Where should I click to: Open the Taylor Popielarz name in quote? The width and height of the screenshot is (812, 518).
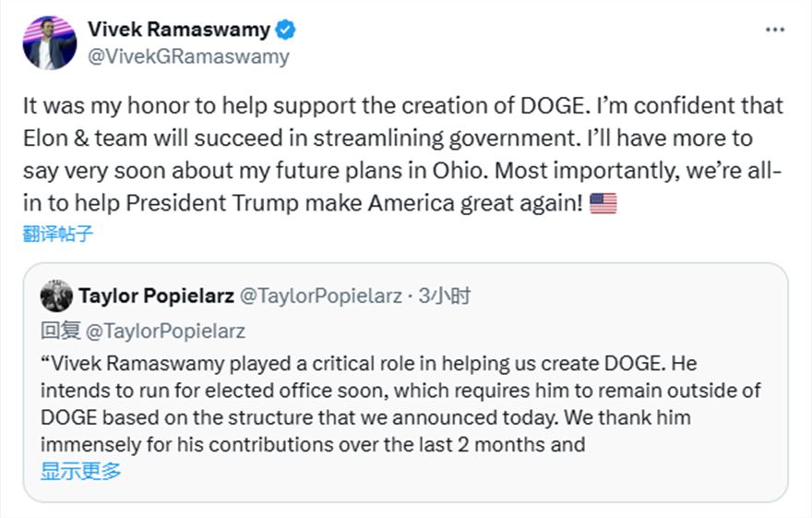pos(156,296)
